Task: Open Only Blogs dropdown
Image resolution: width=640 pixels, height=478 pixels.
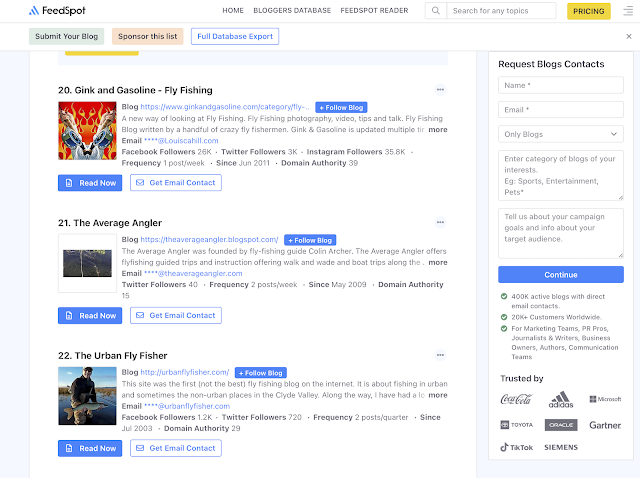Action: point(560,134)
